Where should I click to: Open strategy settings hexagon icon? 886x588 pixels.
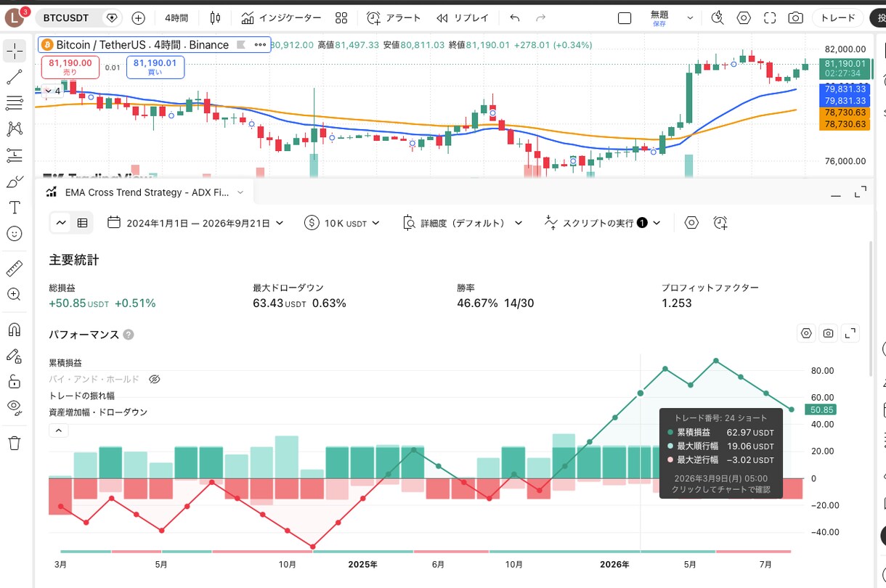click(691, 223)
